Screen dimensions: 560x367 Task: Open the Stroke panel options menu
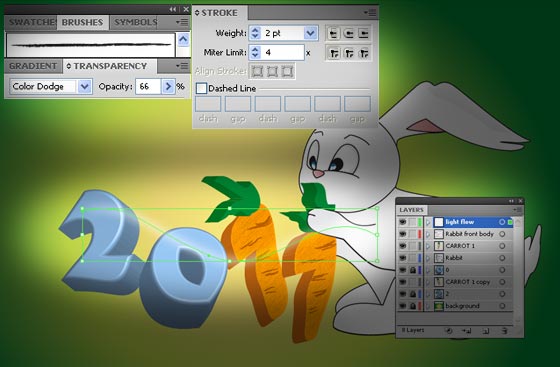[370, 13]
